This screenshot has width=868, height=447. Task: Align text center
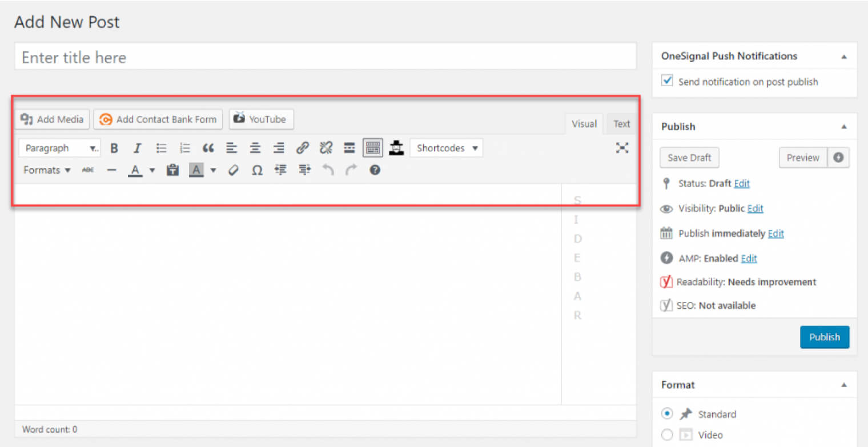click(255, 148)
